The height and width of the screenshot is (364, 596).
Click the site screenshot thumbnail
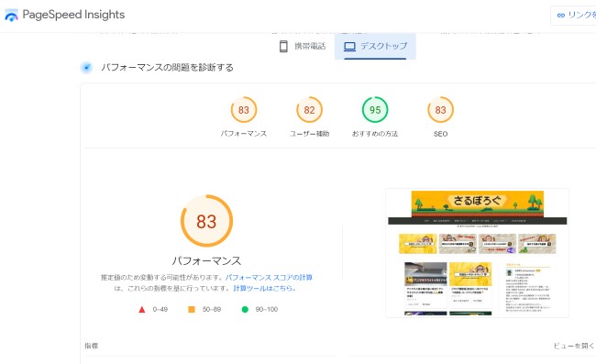(x=478, y=253)
